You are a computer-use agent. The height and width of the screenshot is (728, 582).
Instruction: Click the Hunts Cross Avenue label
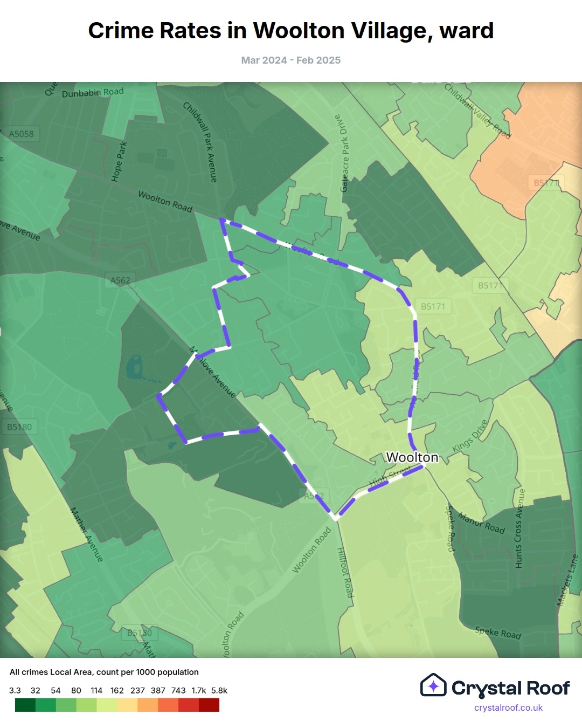point(519,528)
